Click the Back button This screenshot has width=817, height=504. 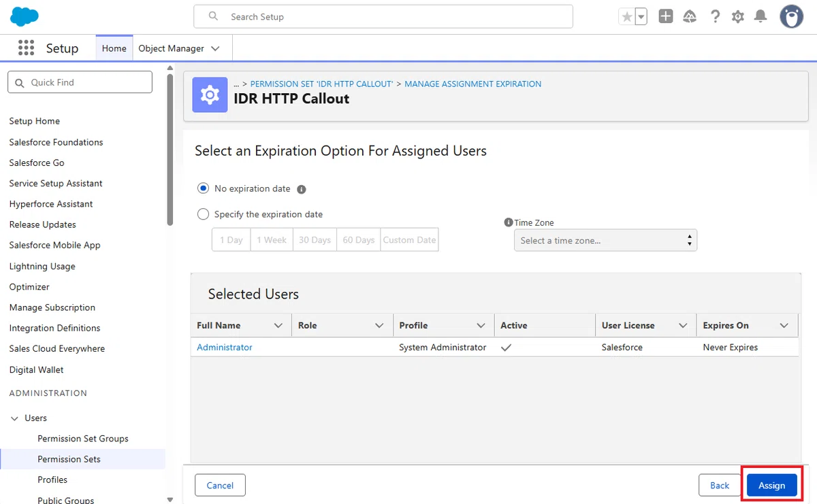[720, 486]
